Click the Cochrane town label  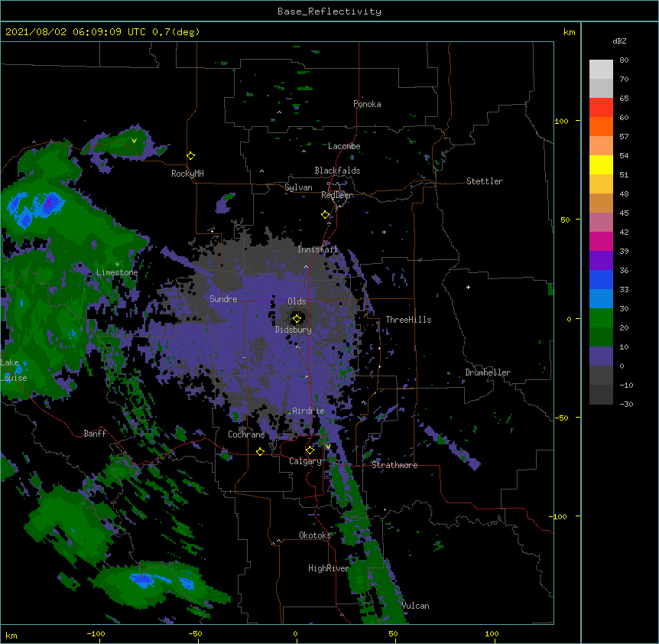point(246,434)
